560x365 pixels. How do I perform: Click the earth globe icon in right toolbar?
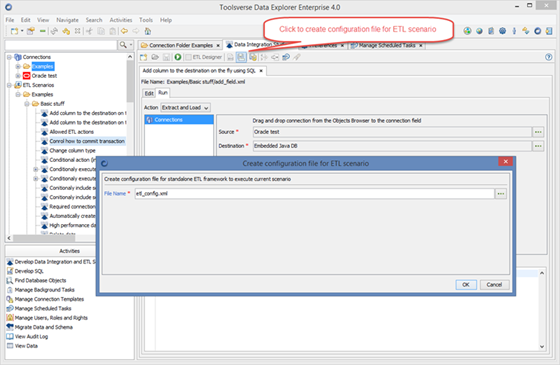point(479,31)
